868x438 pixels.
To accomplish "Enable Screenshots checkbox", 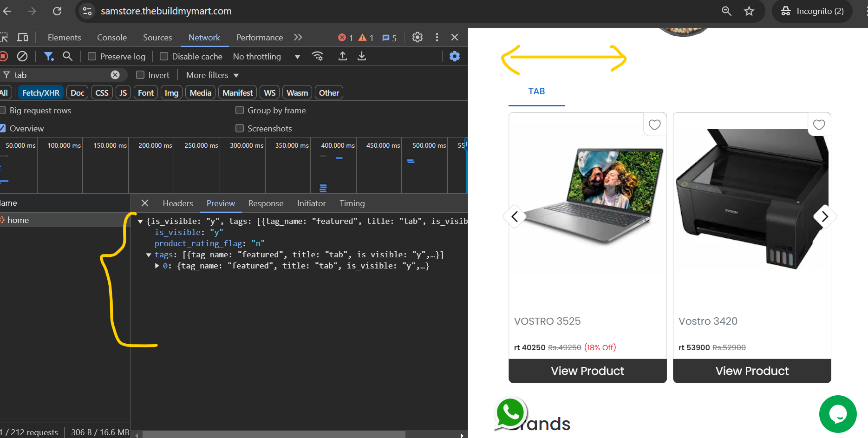I will point(240,128).
